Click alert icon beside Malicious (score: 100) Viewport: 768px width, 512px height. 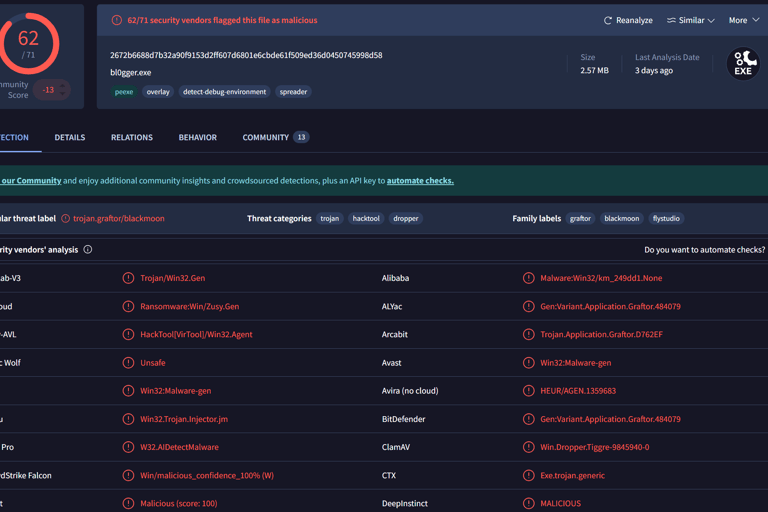coord(128,504)
